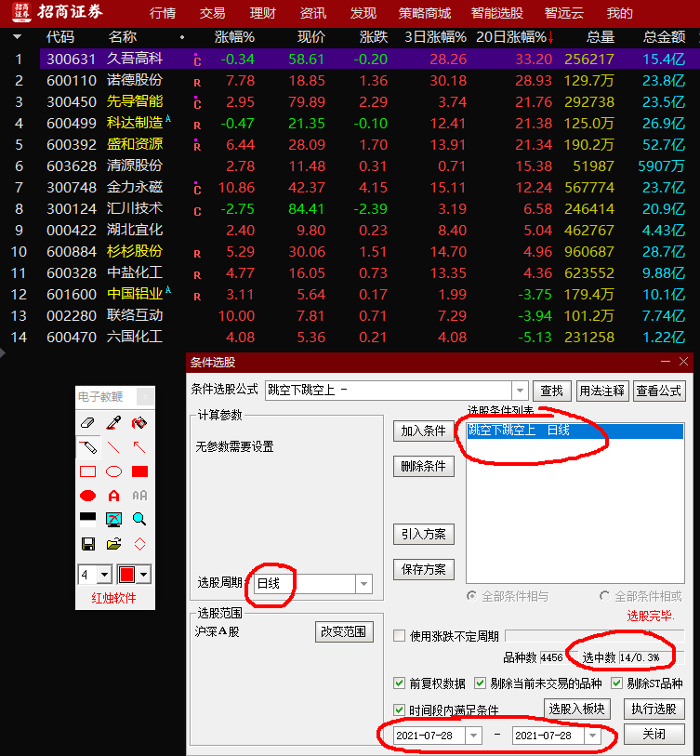
Task: Open the pen width 4 dropdown
Action: coord(105,575)
